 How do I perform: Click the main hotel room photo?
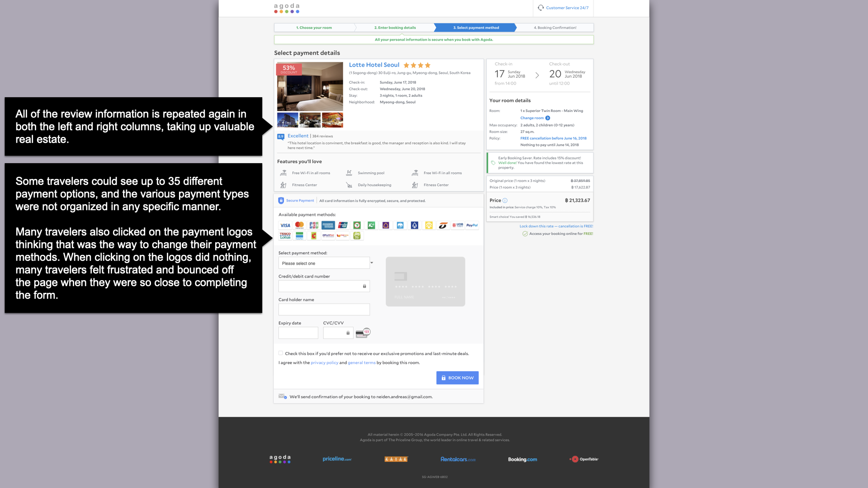click(x=310, y=87)
